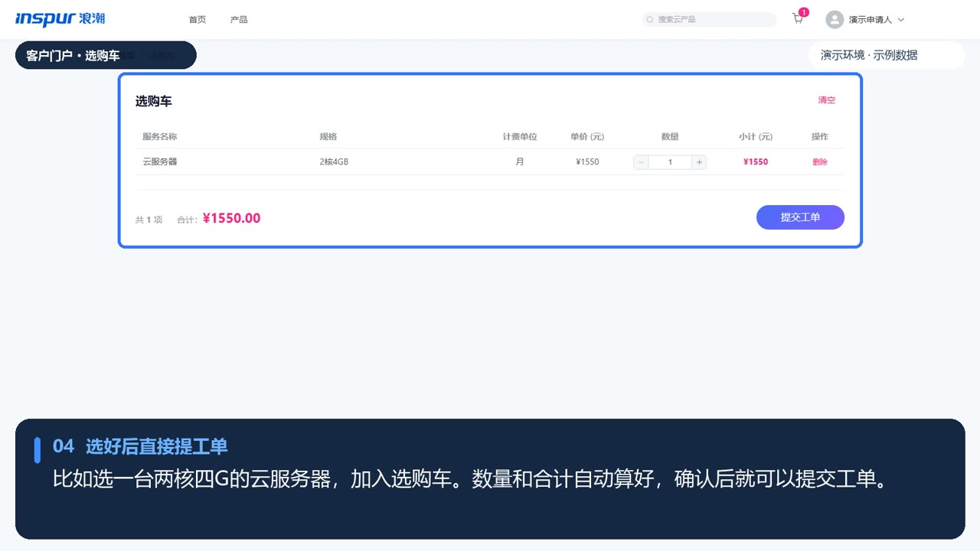The height and width of the screenshot is (551, 980).
Task: Open the 产品 menu item
Action: (x=239, y=20)
